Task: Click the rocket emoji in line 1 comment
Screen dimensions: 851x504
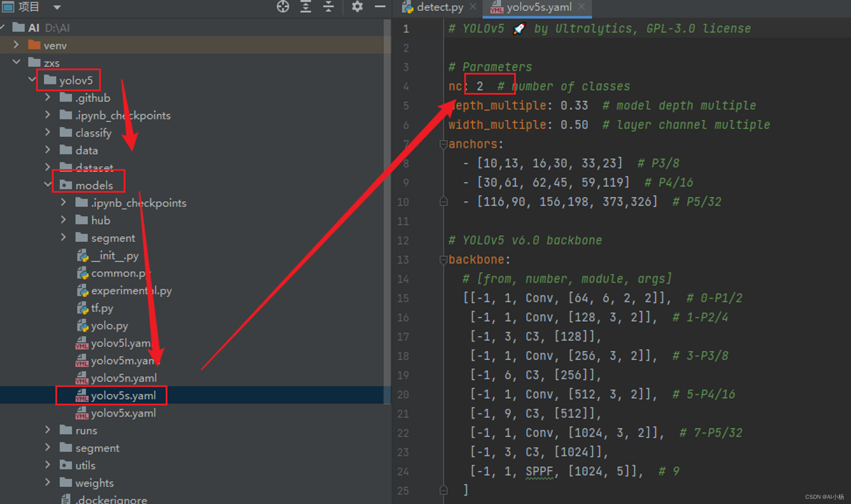Action: point(519,28)
